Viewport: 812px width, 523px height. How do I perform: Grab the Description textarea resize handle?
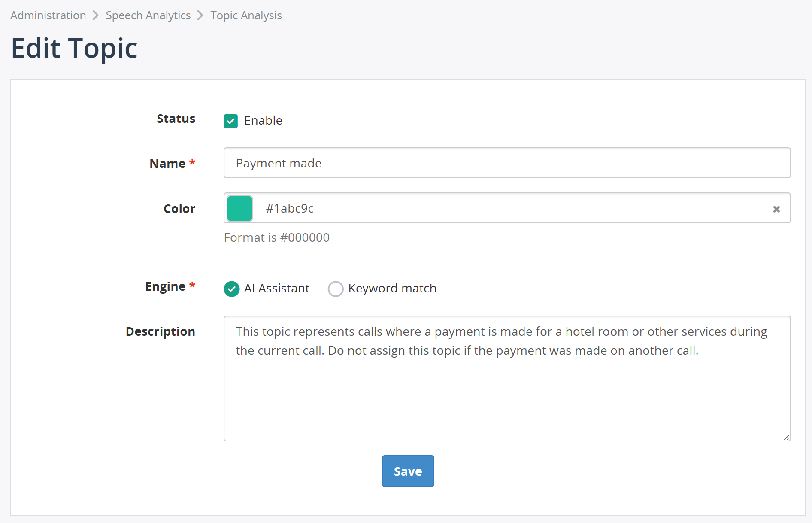[786, 437]
